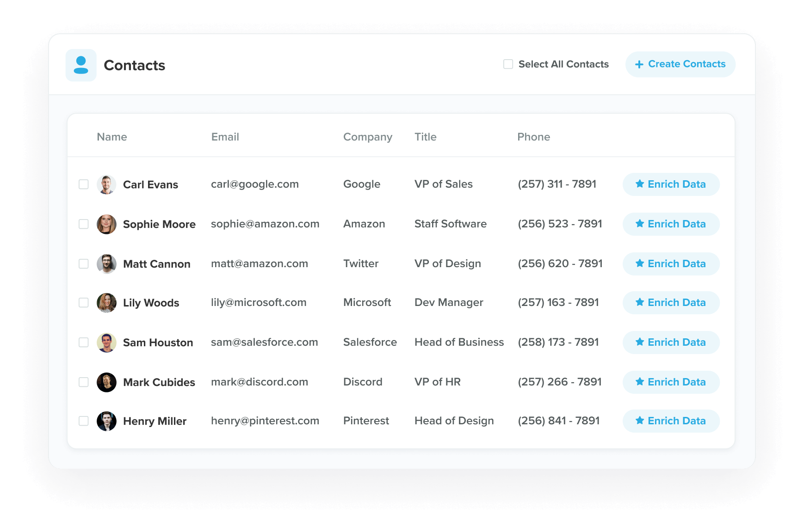804x532 pixels.
Task: Click the name Henry Miller
Action: [155, 421]
